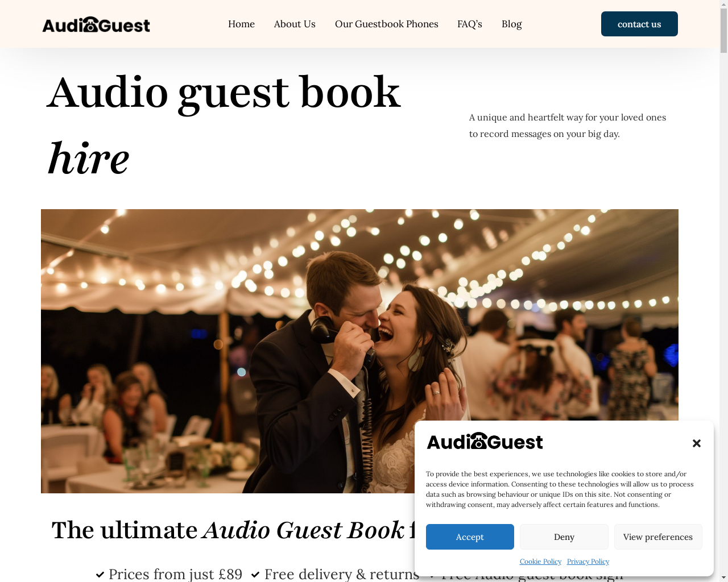Open the Home menu item
This screenshot has width=728, height=582.
(x=241, y=24)
